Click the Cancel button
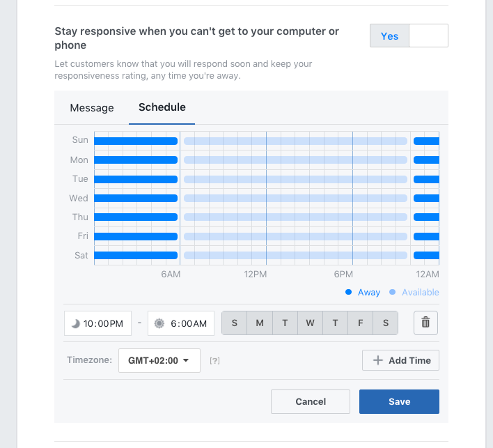The image size is (493, 448). (311, 401)
